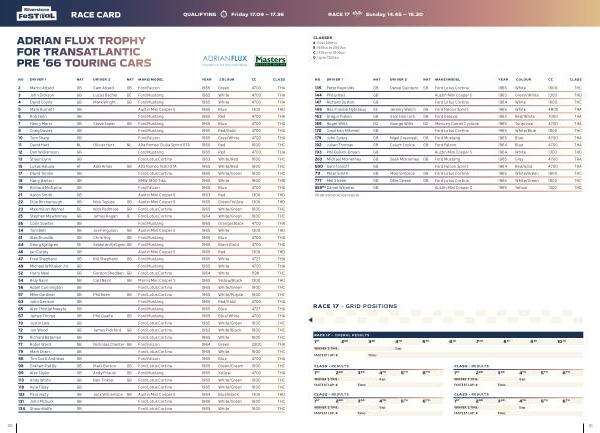The height and width of the screenshot is (433, 600).
Task: Select driver Peter Reynolds in row 136
Action: pos(340,88)
